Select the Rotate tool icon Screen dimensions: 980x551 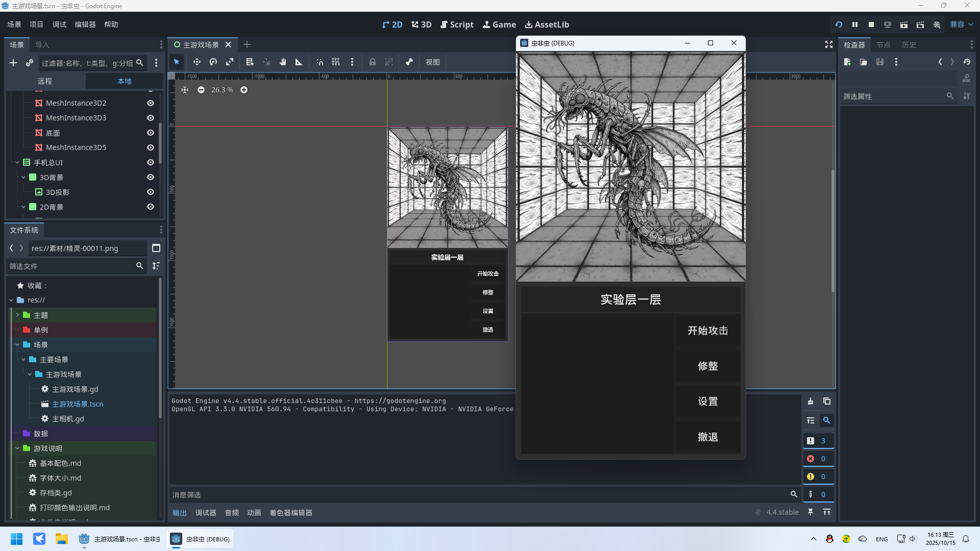coord(213,62)
